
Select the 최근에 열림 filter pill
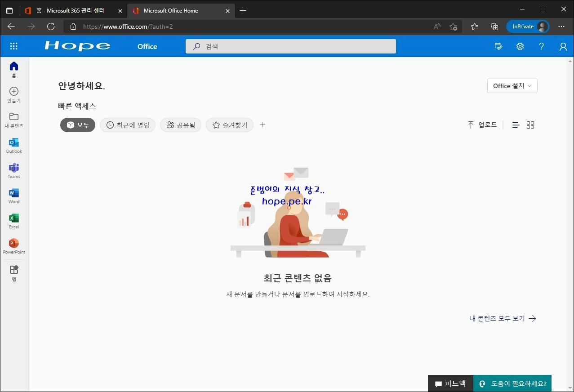coord(128,125)
